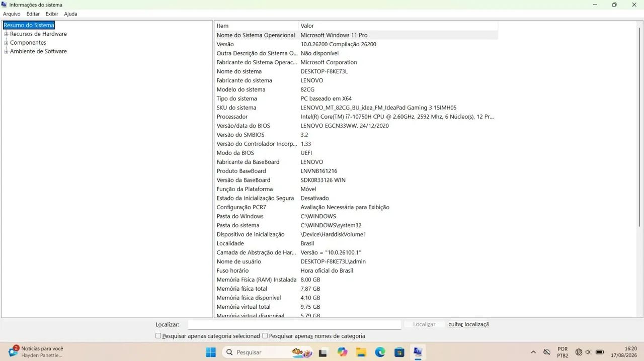Expand the Componentes tree node
This screenshot has height=361, width=644.
click(x=7, y=43)
